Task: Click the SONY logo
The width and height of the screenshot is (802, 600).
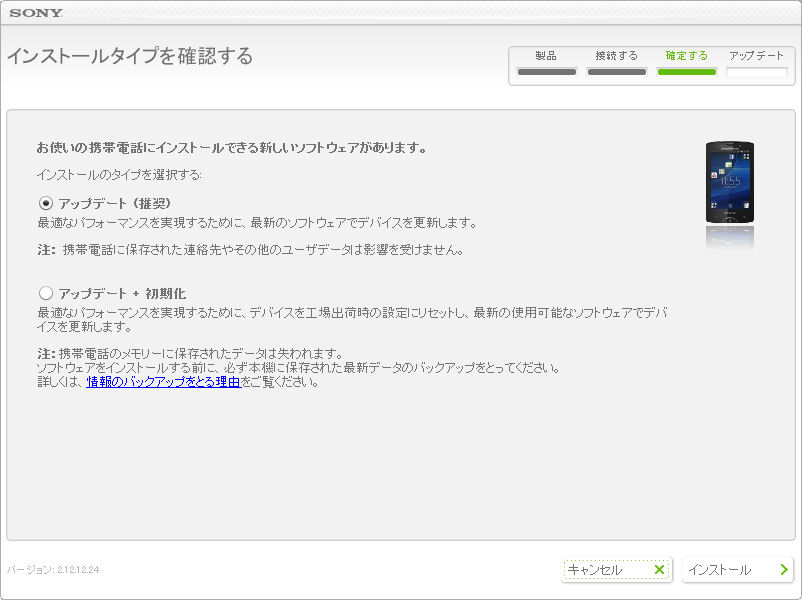Action: 36,13
